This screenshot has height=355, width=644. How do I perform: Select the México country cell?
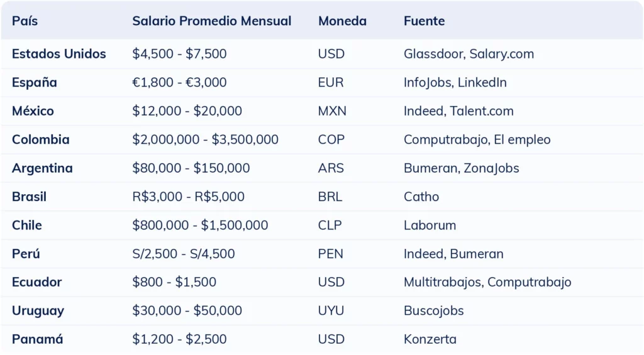coord(33,111)
